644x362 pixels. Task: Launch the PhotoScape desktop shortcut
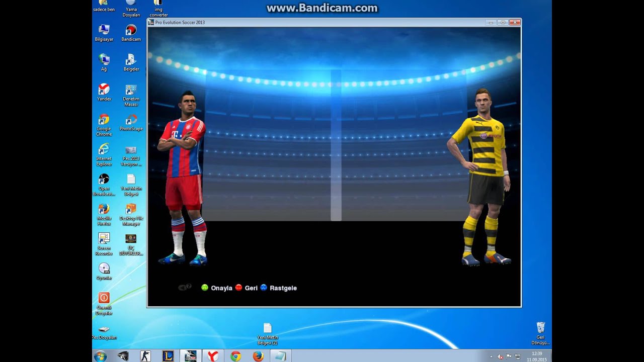pos(131,122)
